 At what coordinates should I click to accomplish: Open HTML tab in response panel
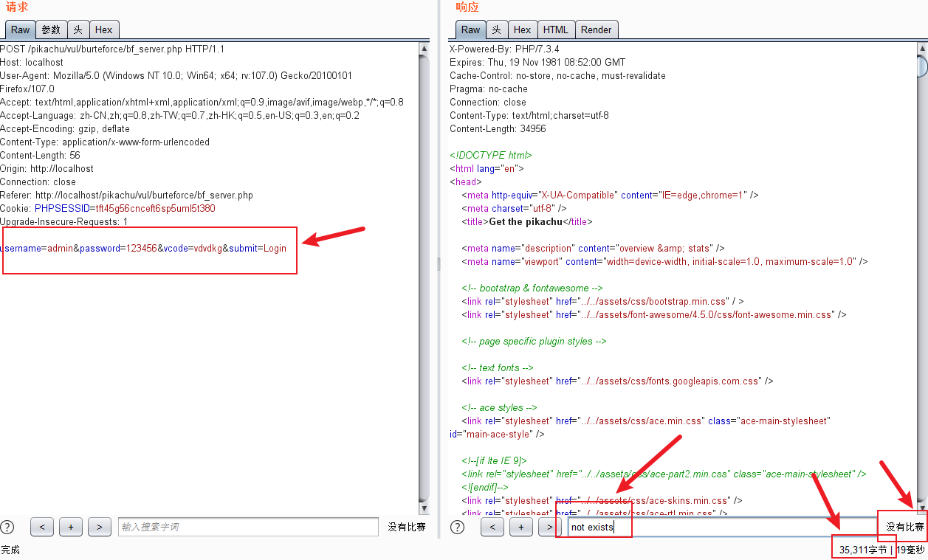click(x=556, y=30)
